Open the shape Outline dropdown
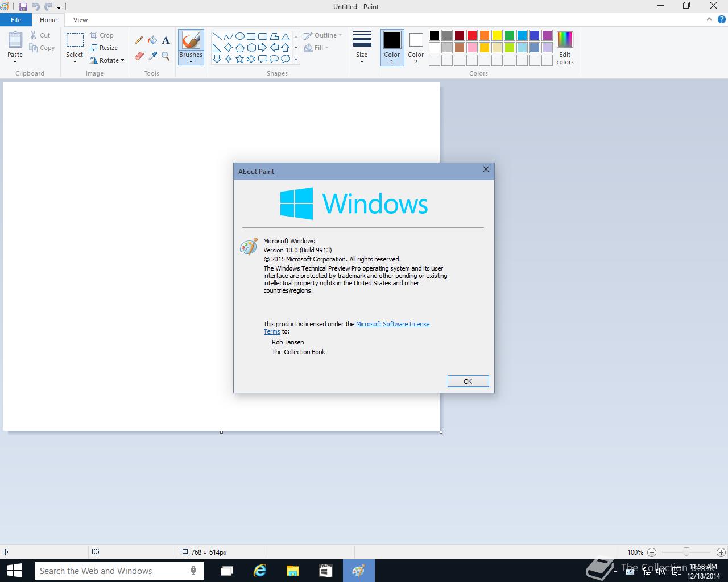This screenshot has width=728, height=582. (x=322, y=35)
